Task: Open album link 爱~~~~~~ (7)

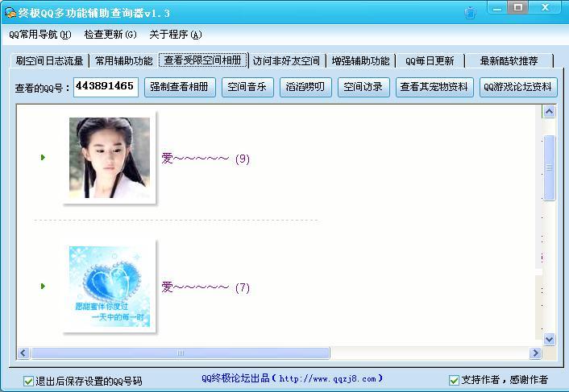Action: (x=206, y=287)
